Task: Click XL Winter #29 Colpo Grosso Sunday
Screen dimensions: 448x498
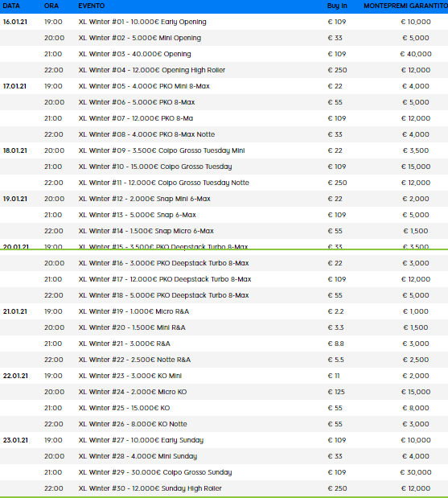Action: tap(155, 472)
